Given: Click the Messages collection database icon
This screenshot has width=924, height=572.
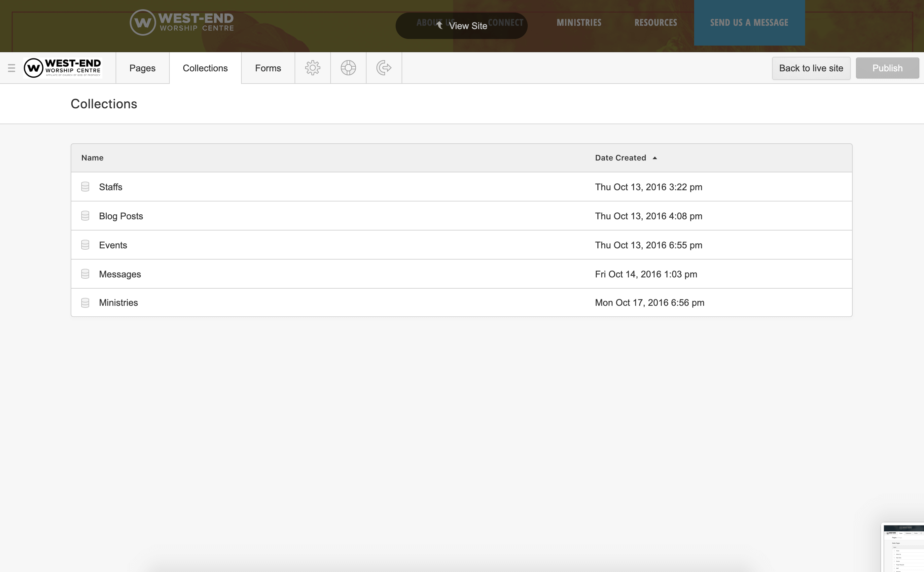Looking at the screenshot, I should click(x=85, y=274).
